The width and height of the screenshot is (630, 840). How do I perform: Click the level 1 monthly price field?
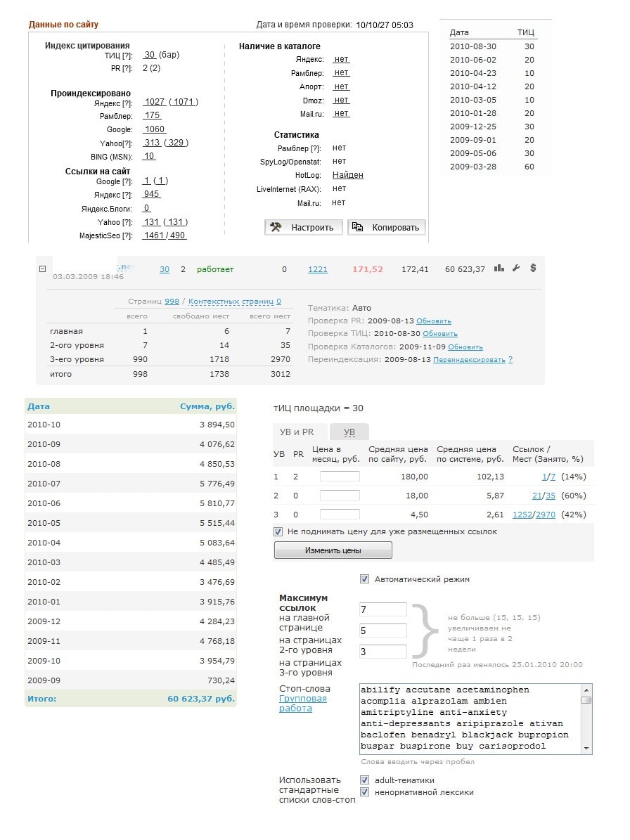click(340, 477)
